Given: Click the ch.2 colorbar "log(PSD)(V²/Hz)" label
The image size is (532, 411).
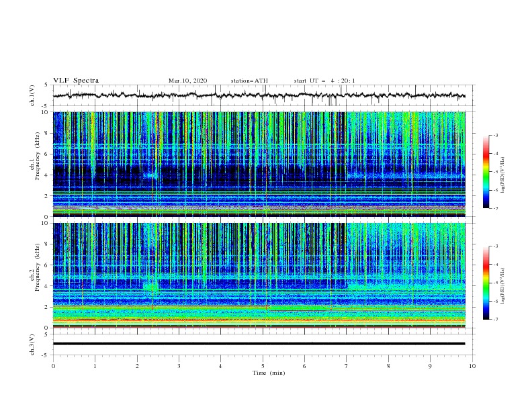Looking at the screenshot, I should click(502, 286).
